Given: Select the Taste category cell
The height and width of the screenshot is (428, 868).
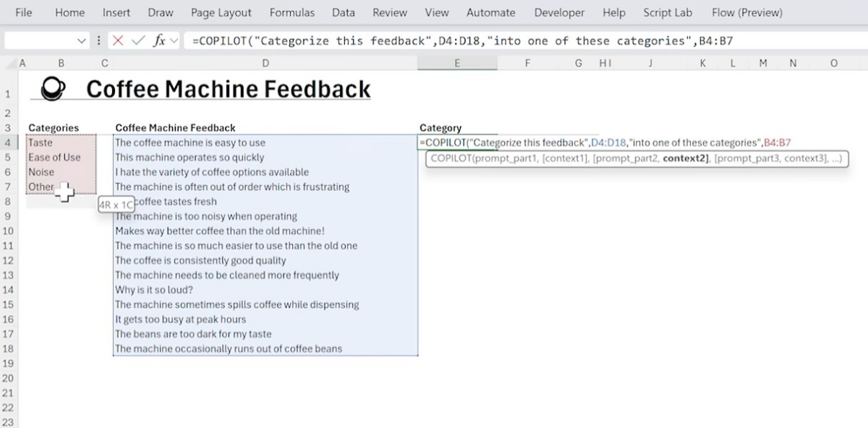Looking at the screenshot, I should (x=61, y=142).
